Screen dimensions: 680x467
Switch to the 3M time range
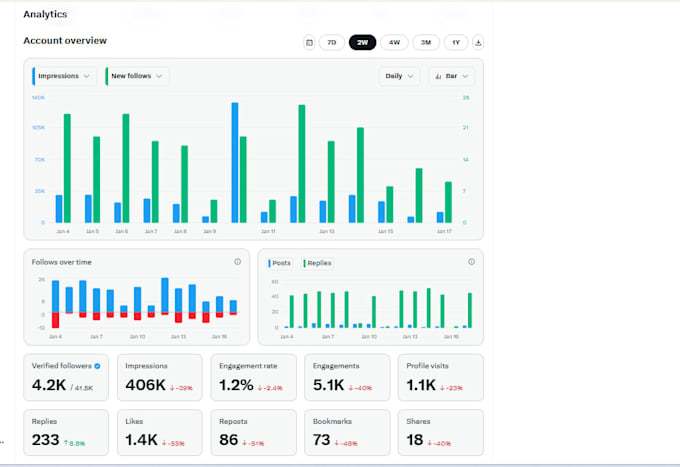click(x=426, y=42)
